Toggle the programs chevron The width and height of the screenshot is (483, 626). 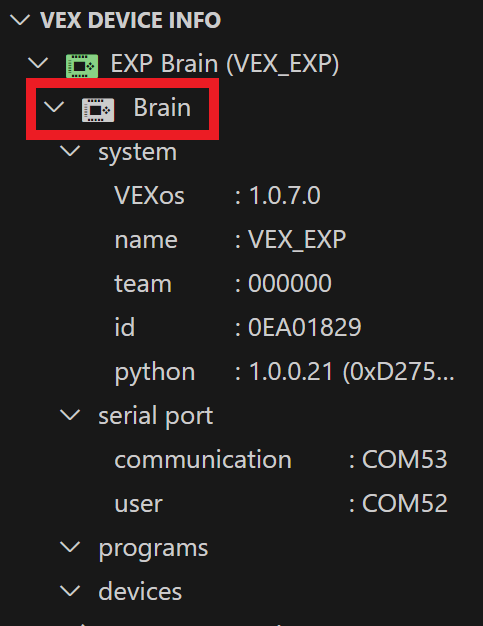pyautogui.click(x=70, y=547)
